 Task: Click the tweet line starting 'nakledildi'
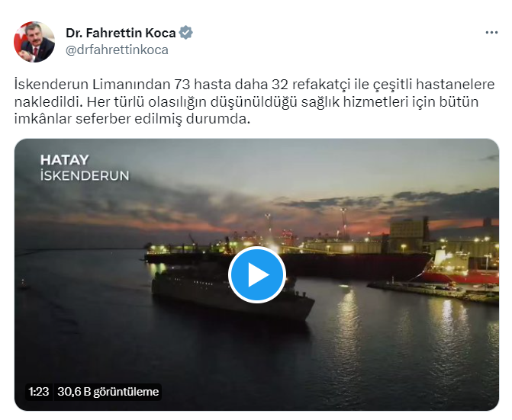246,101
